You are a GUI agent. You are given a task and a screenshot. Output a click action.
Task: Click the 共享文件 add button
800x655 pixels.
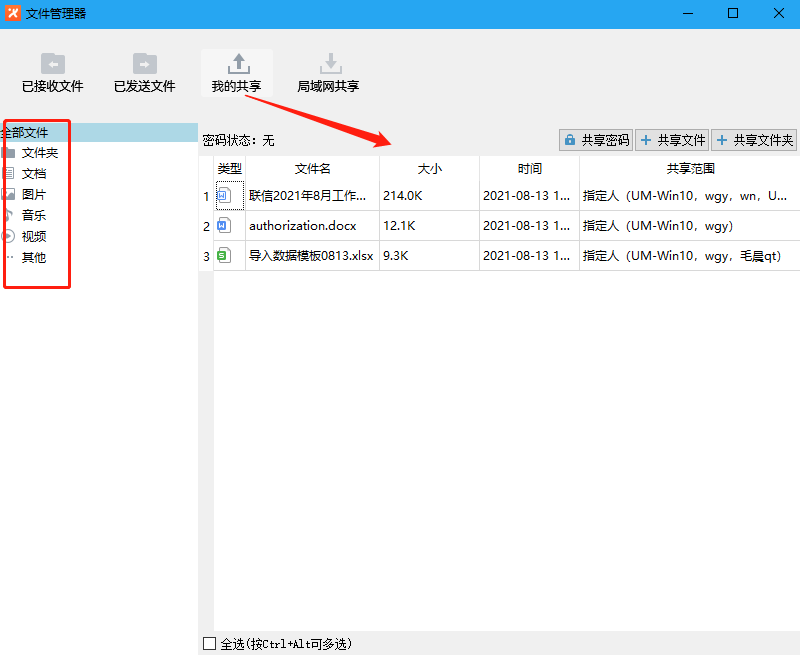pyautogui.click(x=672, y=140)
